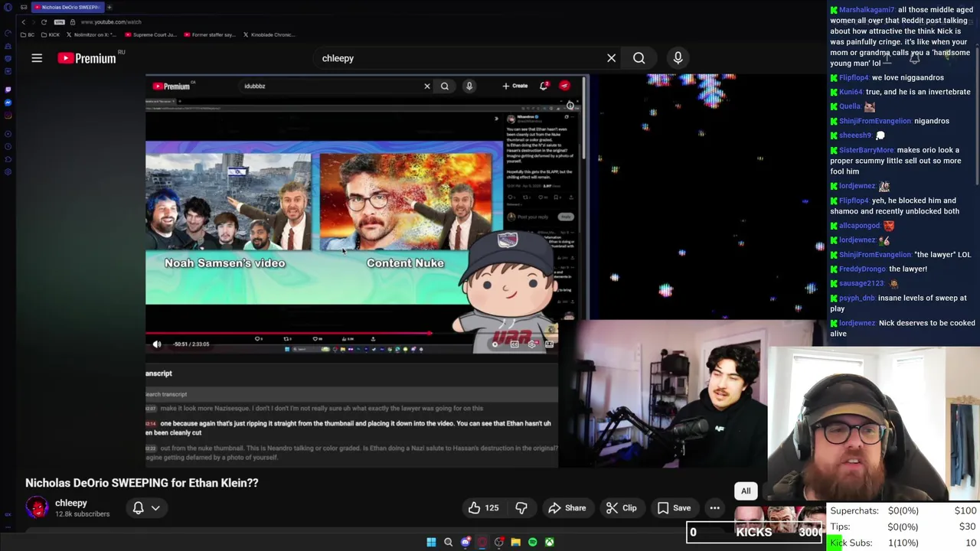The width and height of the screenshot is (980, 551).
Task: Open Windows taskbar search
Action: [x=448, y=542]
